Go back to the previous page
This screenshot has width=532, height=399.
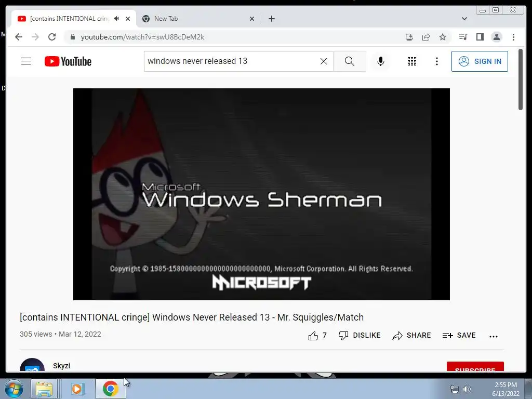pos(19,37)
